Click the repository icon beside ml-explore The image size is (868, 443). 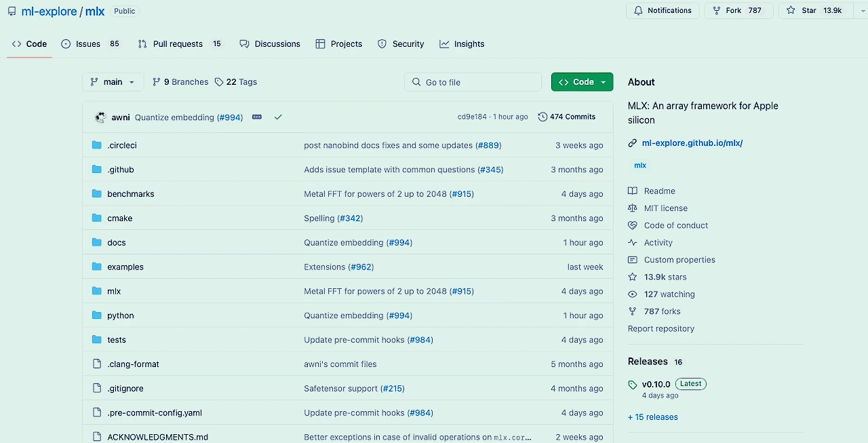click(x=12, y=12)
